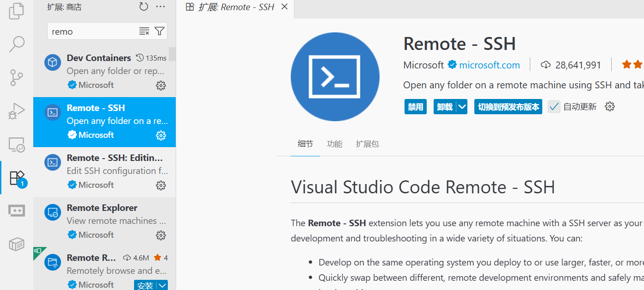Open manage gear for Remote Explorer
This screenshot has height=290, width=644.
pyautogui.click(x=161, y=235)
